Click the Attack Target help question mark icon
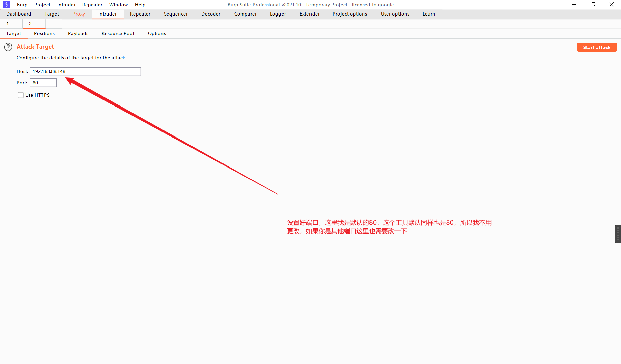 point(8,47)
